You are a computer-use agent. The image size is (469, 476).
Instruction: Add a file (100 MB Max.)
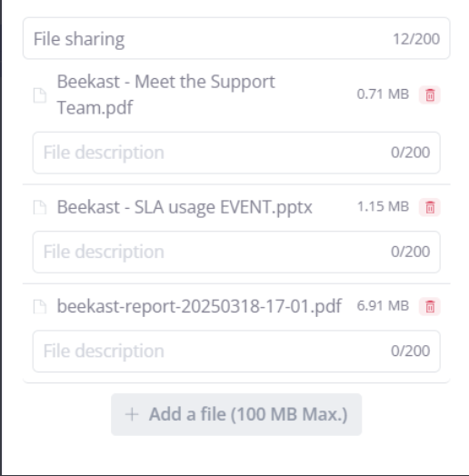[236, 414]
